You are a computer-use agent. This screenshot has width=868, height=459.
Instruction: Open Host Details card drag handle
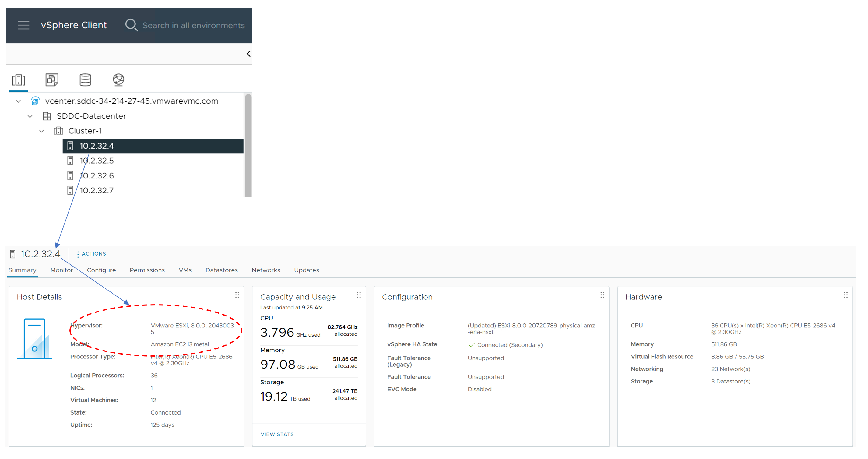(237, 295)
